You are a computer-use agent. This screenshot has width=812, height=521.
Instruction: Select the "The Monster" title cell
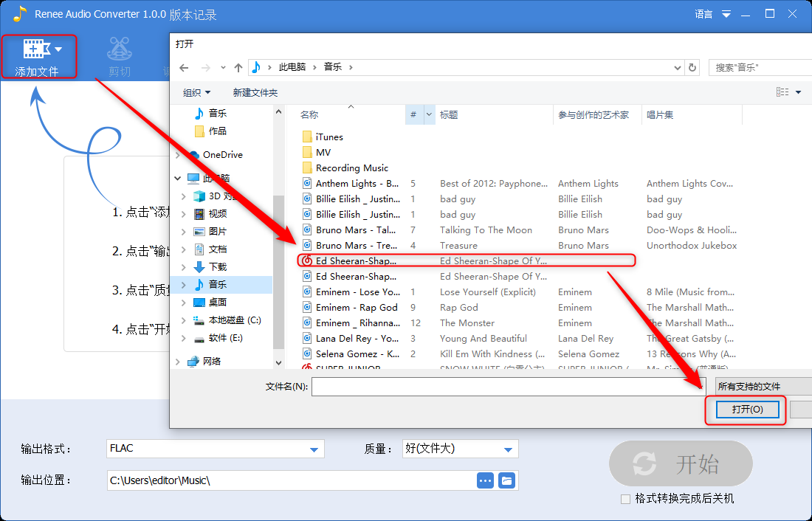point(467,323)
